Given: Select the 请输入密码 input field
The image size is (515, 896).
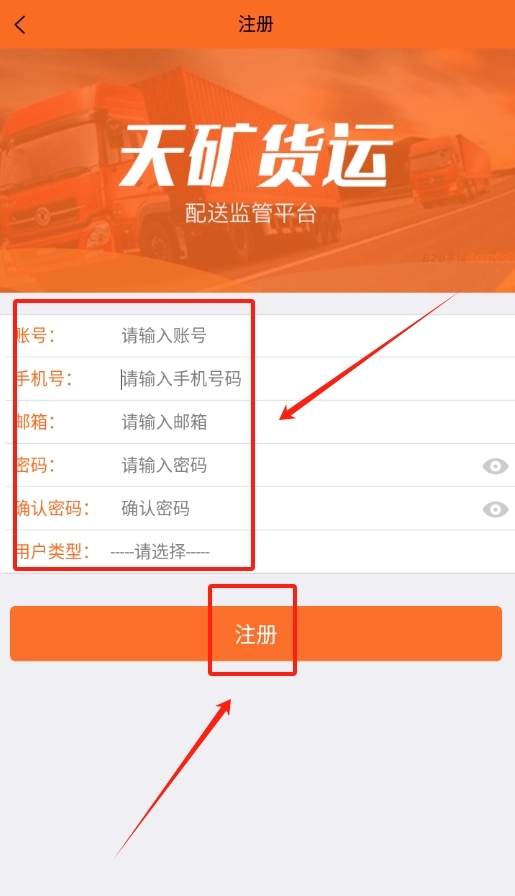Looking at the screenshot, I should coord(297,466).
